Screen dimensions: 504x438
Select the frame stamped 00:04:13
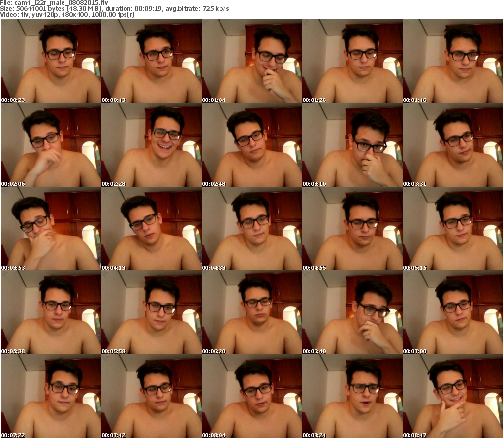pyautogui.click(x=152, y=229)
